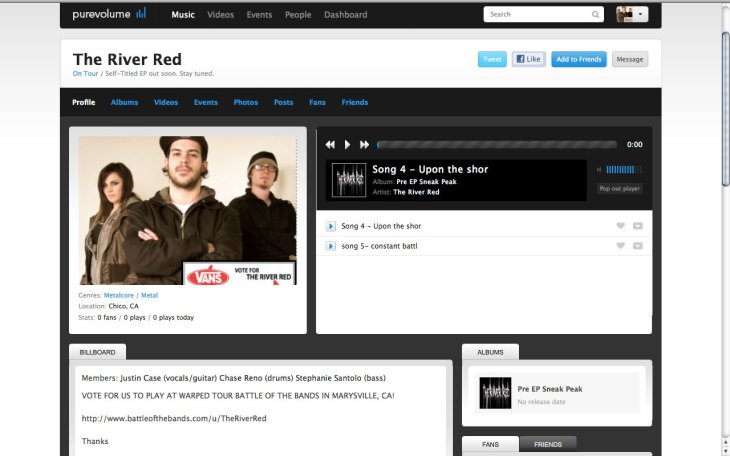The height and width of the screenshot is (456, 730).
Task: Open the People nav item
Action: 298,15
